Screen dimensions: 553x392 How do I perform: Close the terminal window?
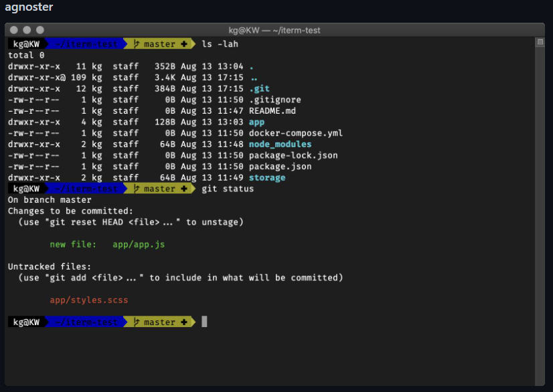14,30
